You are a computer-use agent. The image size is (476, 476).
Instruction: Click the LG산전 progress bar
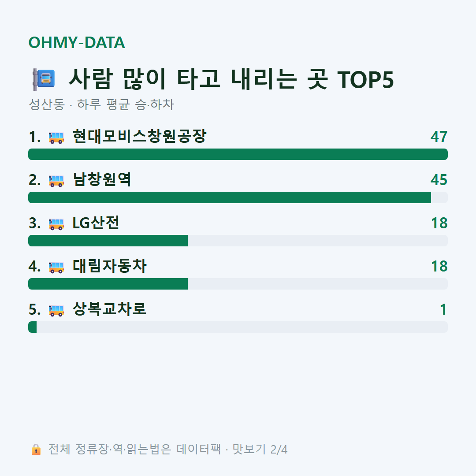(238, 241)
